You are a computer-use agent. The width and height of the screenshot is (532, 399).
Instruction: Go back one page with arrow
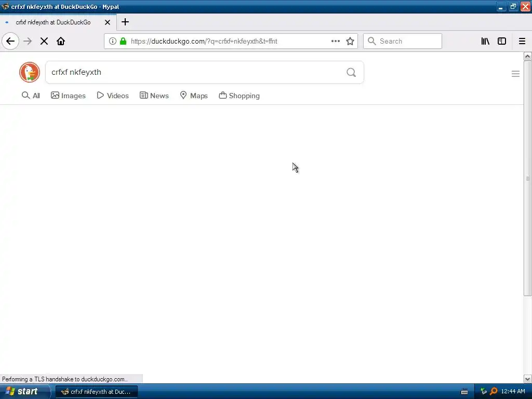pyautogui.click(x=10, y=42)
